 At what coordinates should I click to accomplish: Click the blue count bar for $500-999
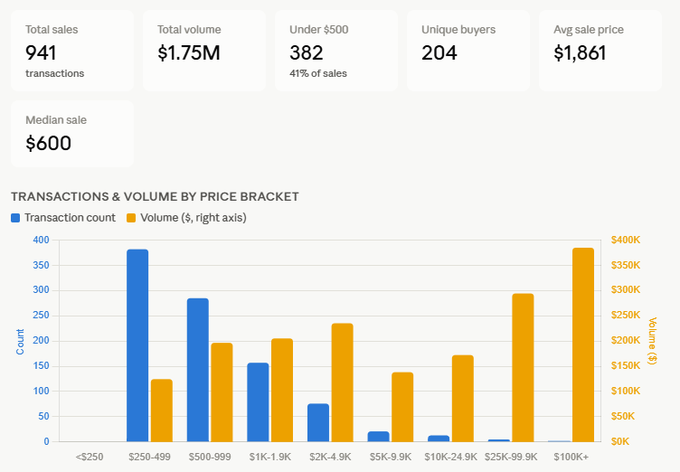(198, 370)
